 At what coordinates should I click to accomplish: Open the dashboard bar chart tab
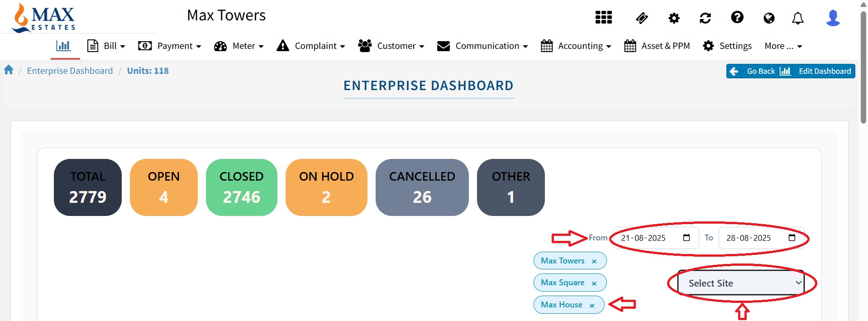(63, 46)
